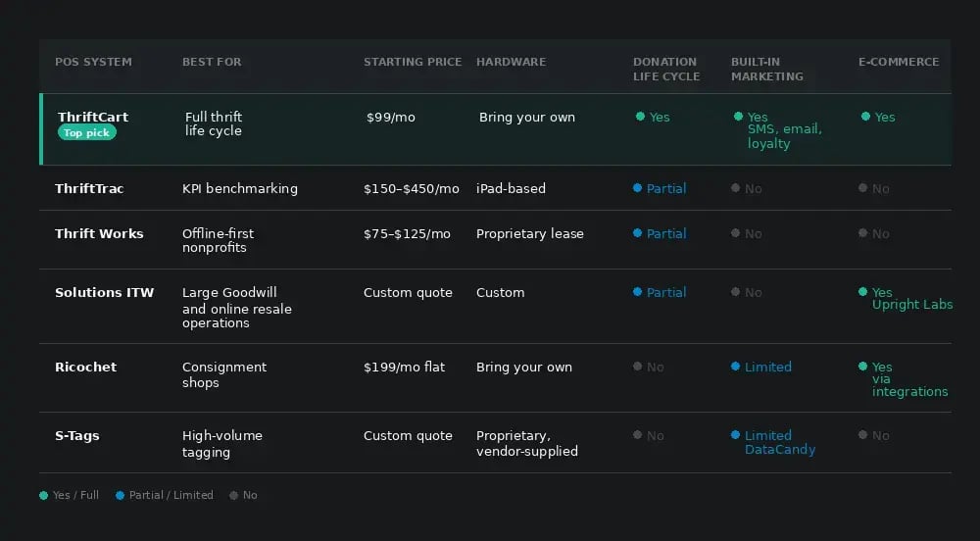
Task: Click ThriftTrac's gray marketing No dot
Action: (736, 188)
